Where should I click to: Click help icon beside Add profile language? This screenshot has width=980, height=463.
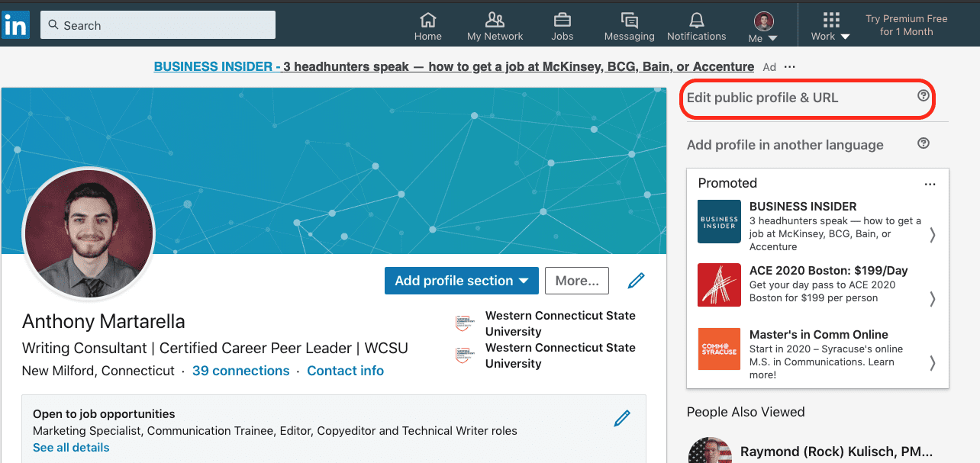pyautogui.click(x=924, y=143)
